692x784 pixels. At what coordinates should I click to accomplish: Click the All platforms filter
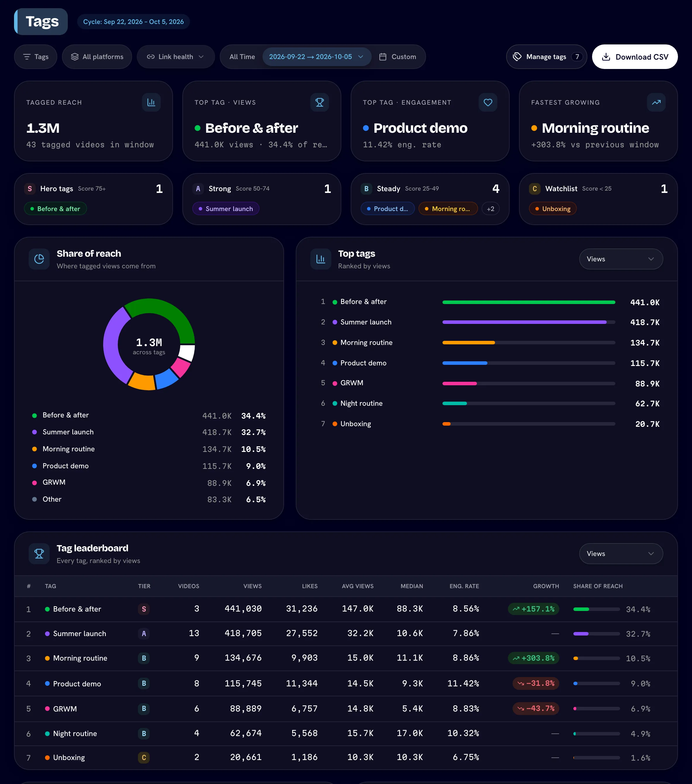[x=97, y=57]
